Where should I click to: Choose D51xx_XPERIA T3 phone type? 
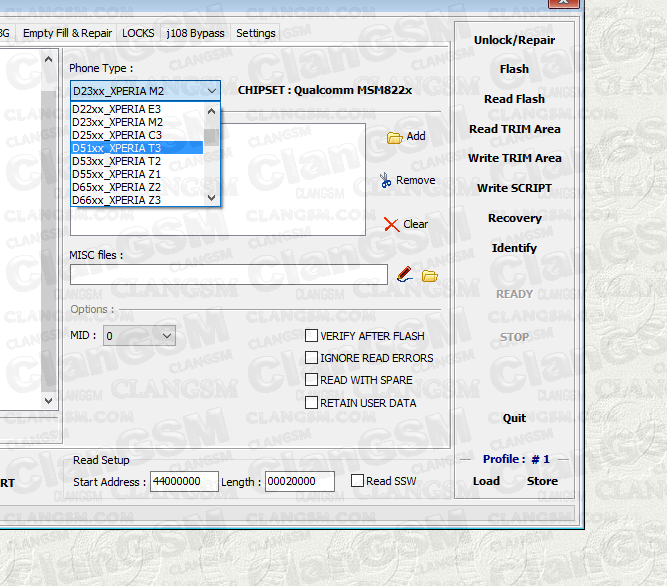(137, 148)
